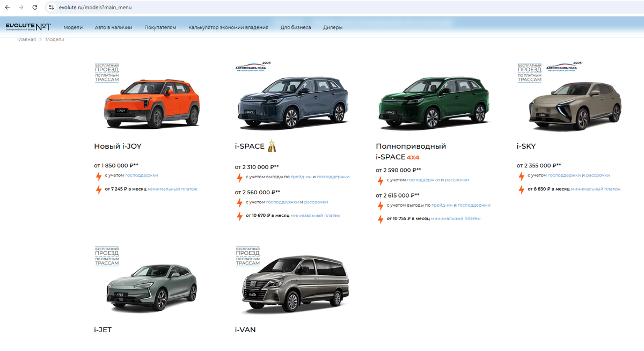Click lightning icon beside i-JOY господдержки line
Viewport: 644px width, 351px height.
pos(98,176)
